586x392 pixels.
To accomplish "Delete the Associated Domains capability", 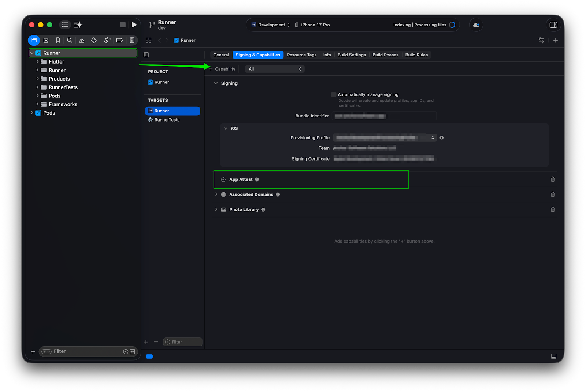I will (553, 194).
